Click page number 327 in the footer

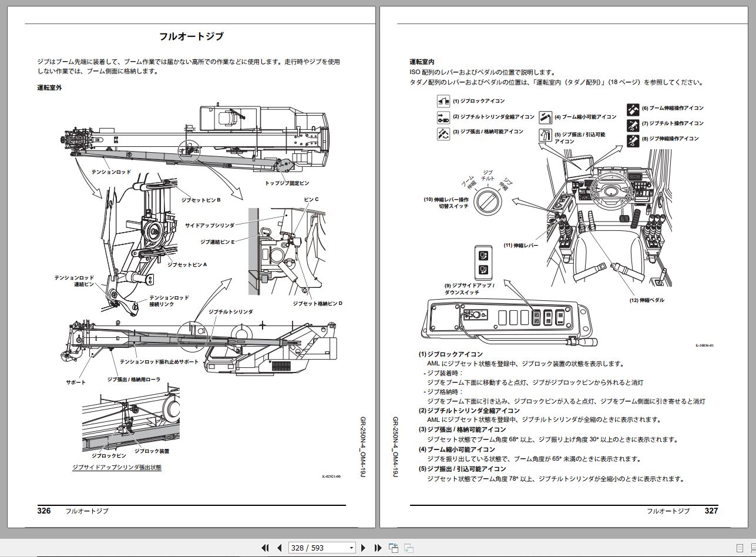point(711,511)
